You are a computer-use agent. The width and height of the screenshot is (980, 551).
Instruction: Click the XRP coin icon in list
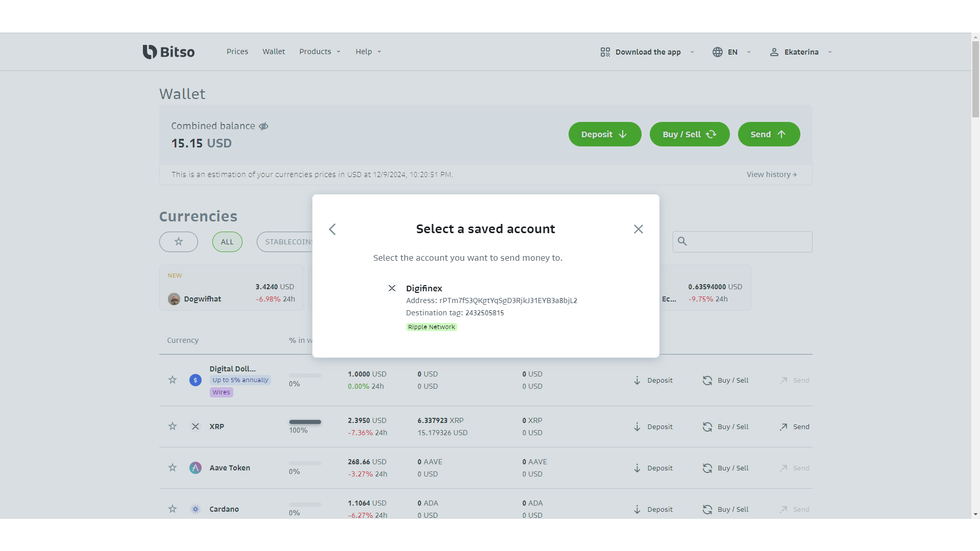click(x=195, y=427)
